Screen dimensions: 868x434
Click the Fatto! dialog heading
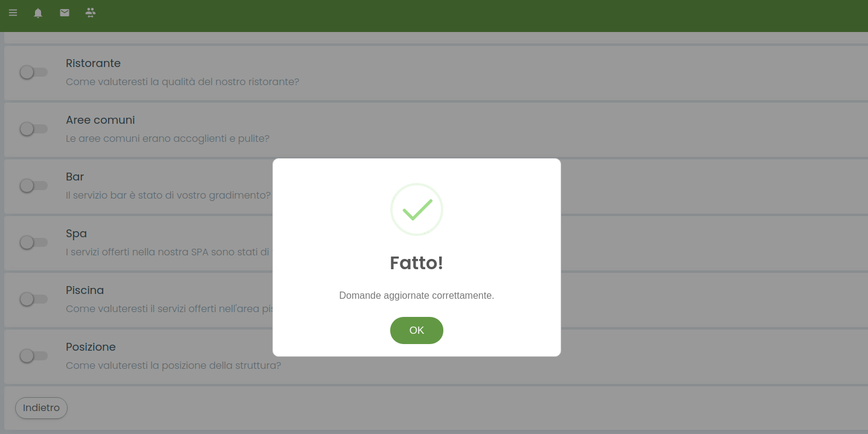click(x=417, y=263)
